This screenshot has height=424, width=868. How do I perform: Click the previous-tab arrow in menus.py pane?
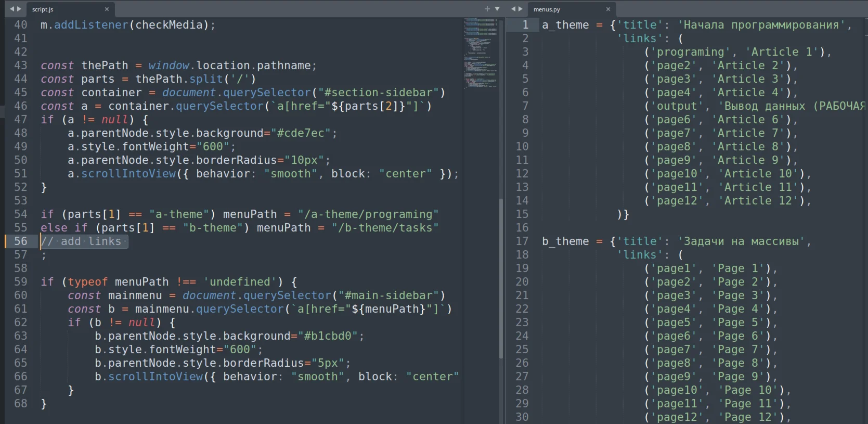click(513, 9)
